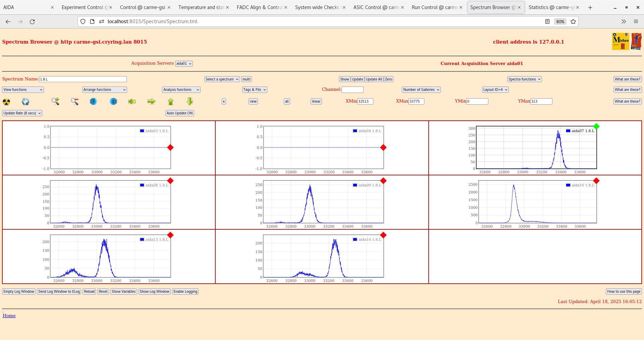Open a new browser tab with plus button
Screen dimensions: 644x340
click(x=590, y=7)
